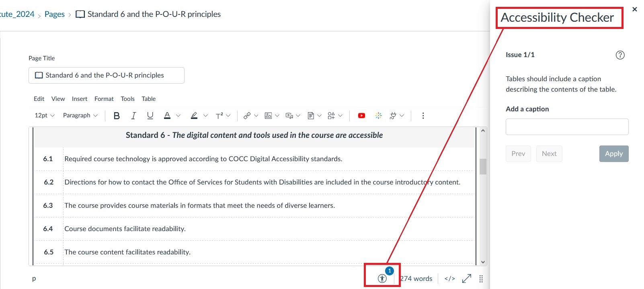Open the Edit menu

(x=39, y=99)
